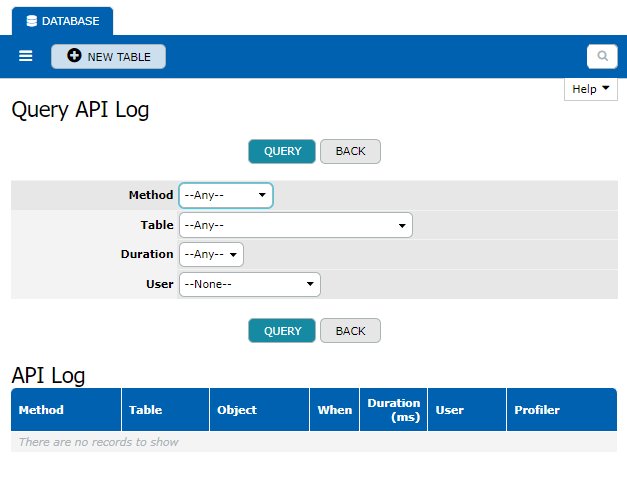Expand the Table dropdown
The image size is (627, 491).
coord(296,225)
